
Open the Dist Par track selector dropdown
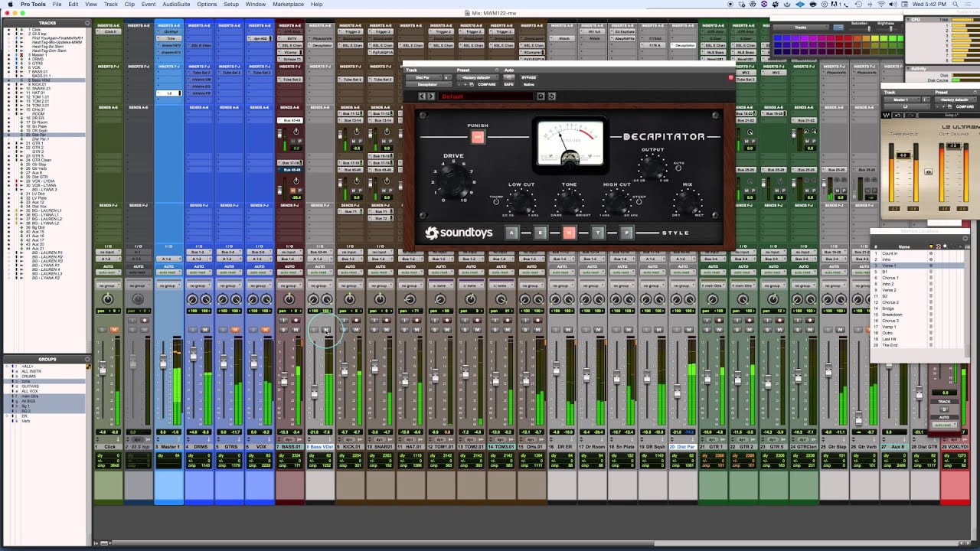tap(424, 77)
